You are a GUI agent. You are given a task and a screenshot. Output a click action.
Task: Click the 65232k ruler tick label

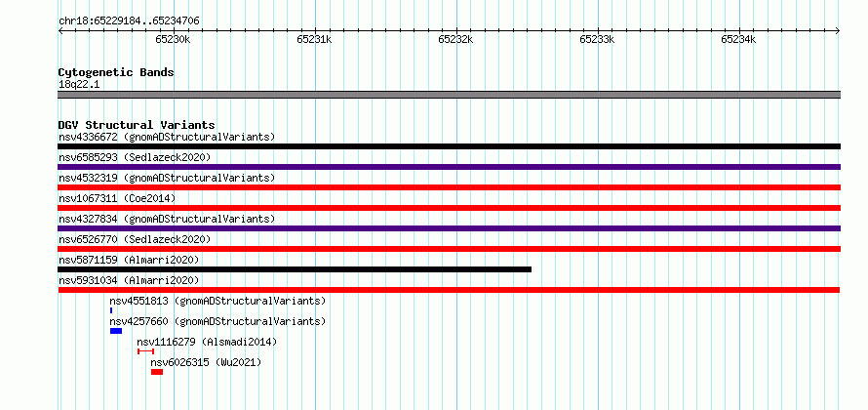point(456,39)
